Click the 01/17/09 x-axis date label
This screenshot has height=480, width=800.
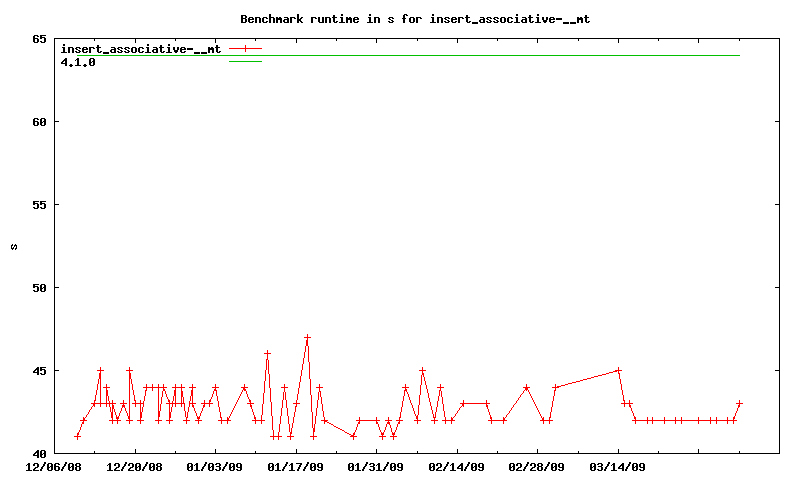point(295,466)
